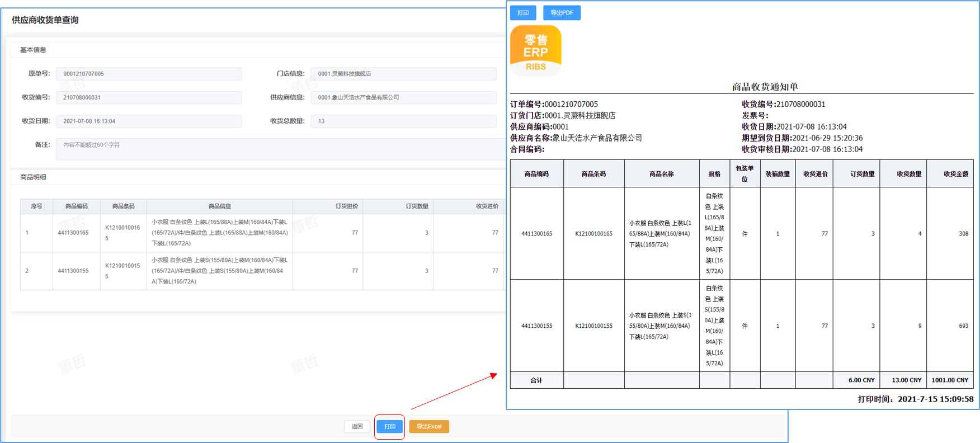Select row with 商品编码 4411300155 in 商品明细
Screen dimensions: 980x443
click(x=73, y=271)
